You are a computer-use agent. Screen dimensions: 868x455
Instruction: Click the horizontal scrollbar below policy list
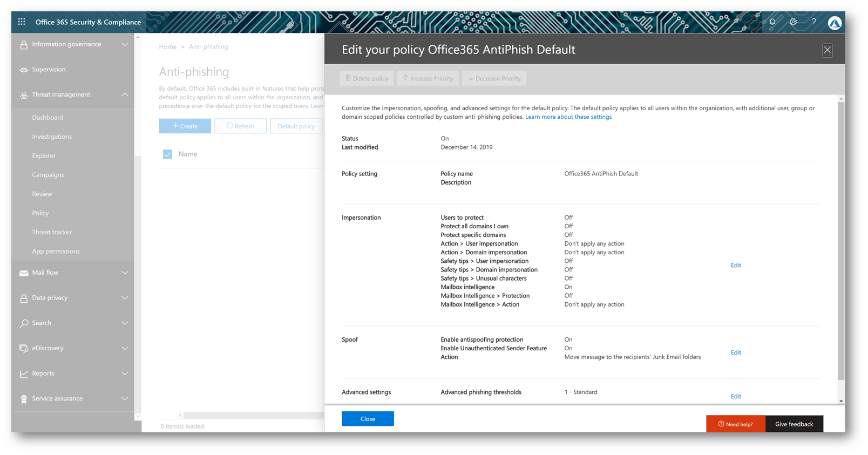point(253,416)
